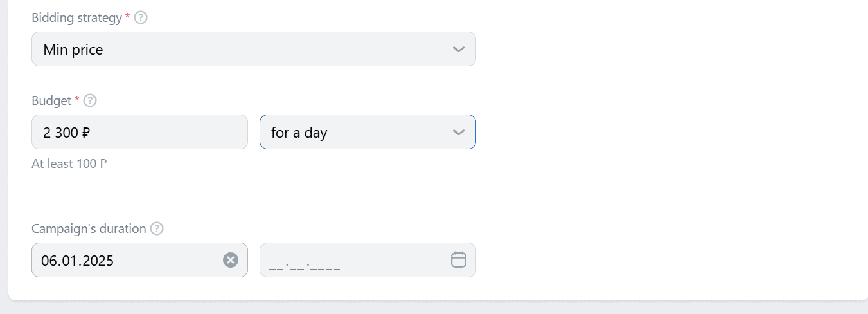Open the calendar picker for end date
Image resolution: width=868 pixels, height=314 pixels.
coord(458,260)
